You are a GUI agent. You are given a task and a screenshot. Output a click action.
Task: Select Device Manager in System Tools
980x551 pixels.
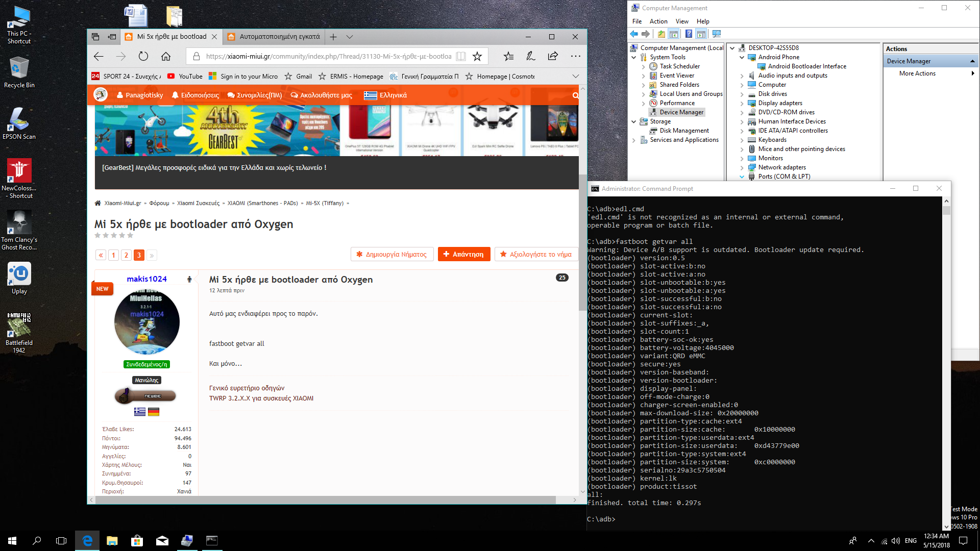click(681, 112)
